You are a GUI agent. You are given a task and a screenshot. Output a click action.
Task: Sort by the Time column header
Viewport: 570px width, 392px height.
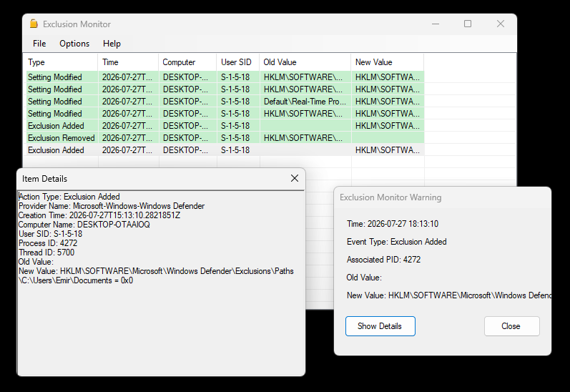(128, 62)
